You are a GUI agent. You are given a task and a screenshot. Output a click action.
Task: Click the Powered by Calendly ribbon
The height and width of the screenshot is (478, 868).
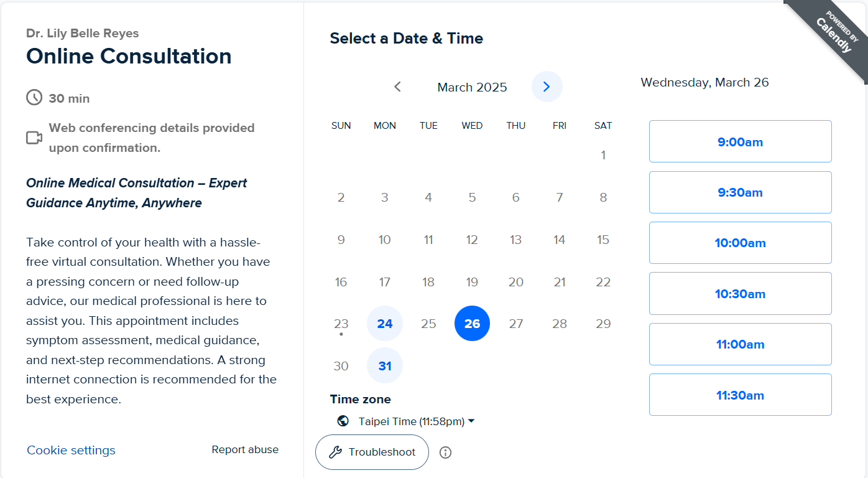(x=833, y=34)
